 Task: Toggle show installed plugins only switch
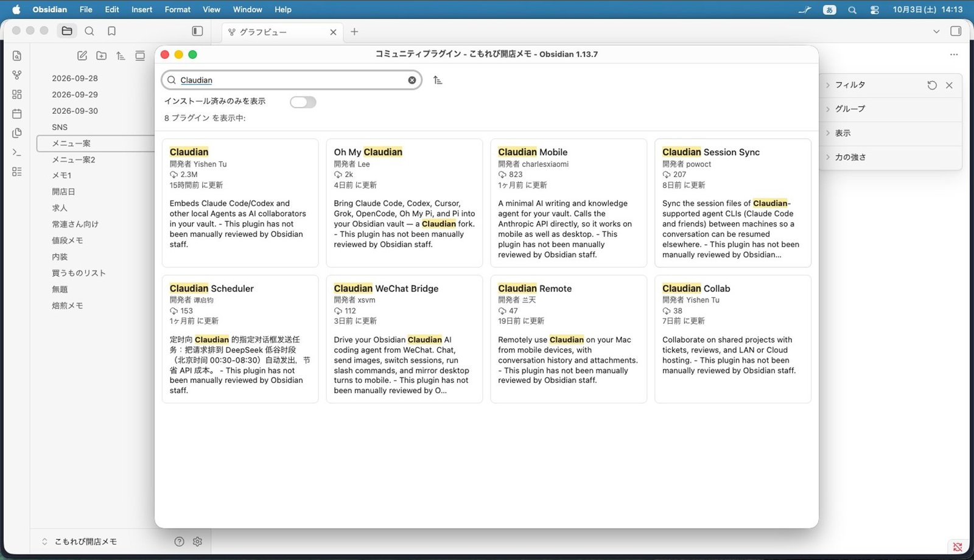coord(303,102)
